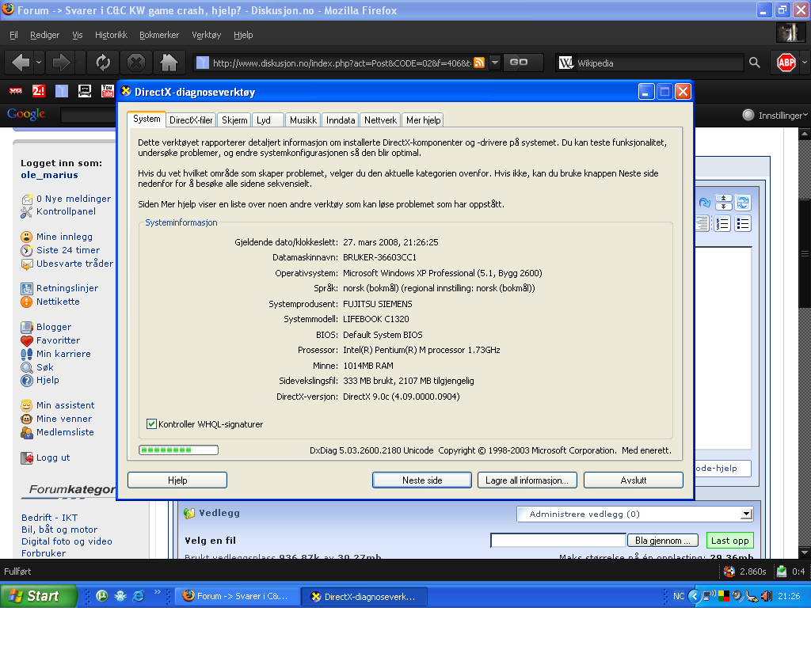
Task: Open the 24 bookmark icon
Action: [x=38, y=91]
